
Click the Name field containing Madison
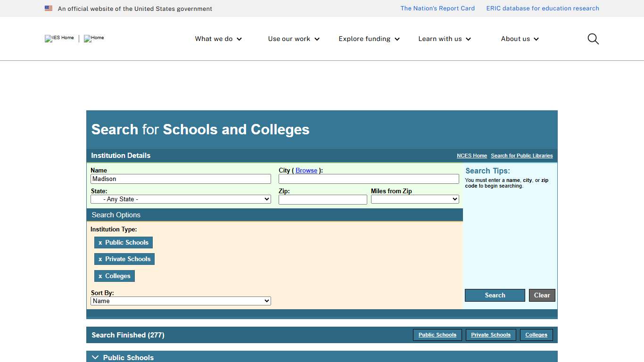(x=181, y=179)
